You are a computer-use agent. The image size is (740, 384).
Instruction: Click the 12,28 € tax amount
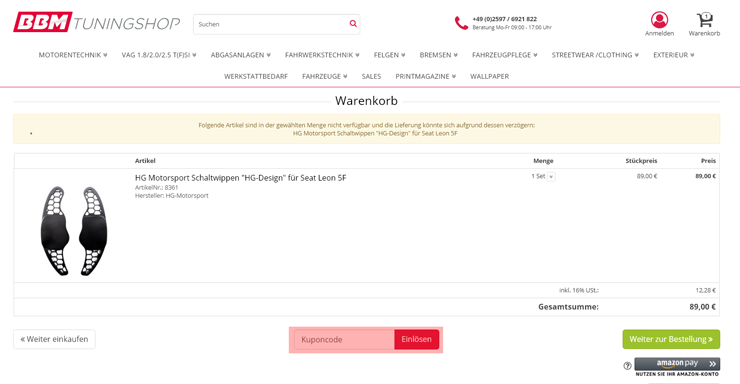[x=706, y=290]
